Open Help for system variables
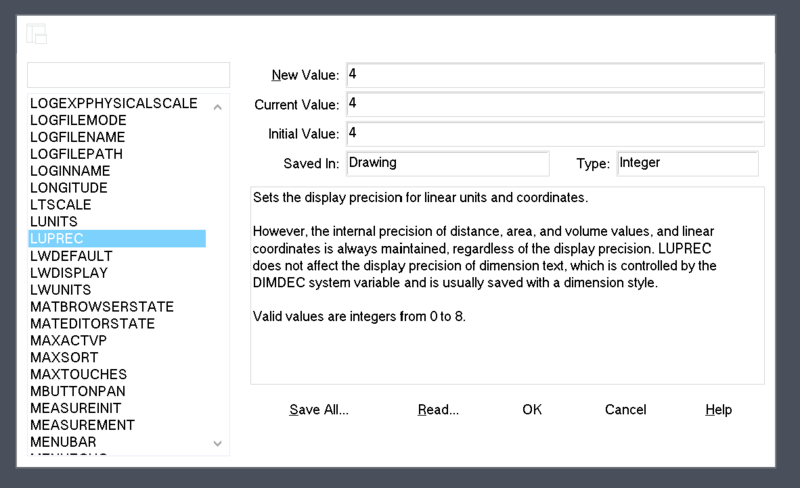 coord(718,410)
